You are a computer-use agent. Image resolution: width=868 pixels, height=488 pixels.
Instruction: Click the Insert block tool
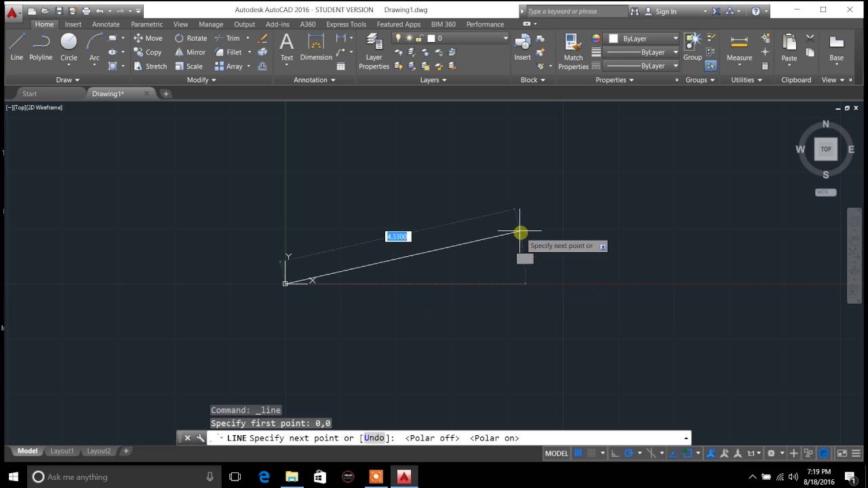coord(522,47)
